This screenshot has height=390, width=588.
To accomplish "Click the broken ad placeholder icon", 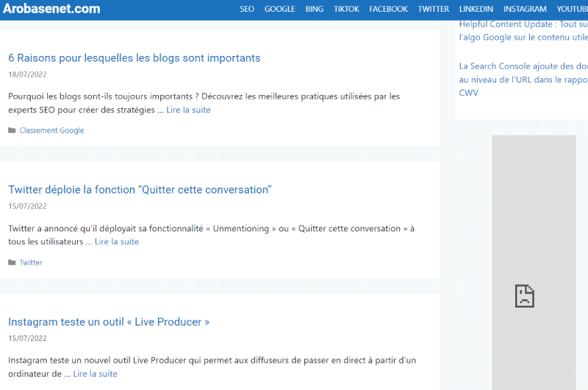I will pos(525,296).
